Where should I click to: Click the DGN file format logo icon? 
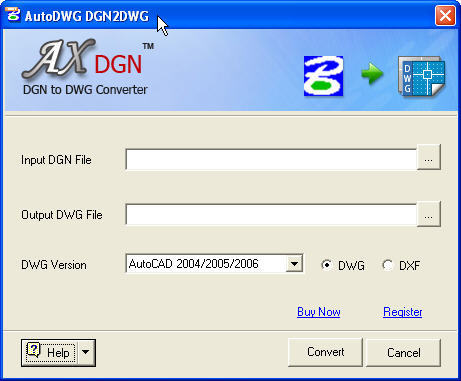323,76
